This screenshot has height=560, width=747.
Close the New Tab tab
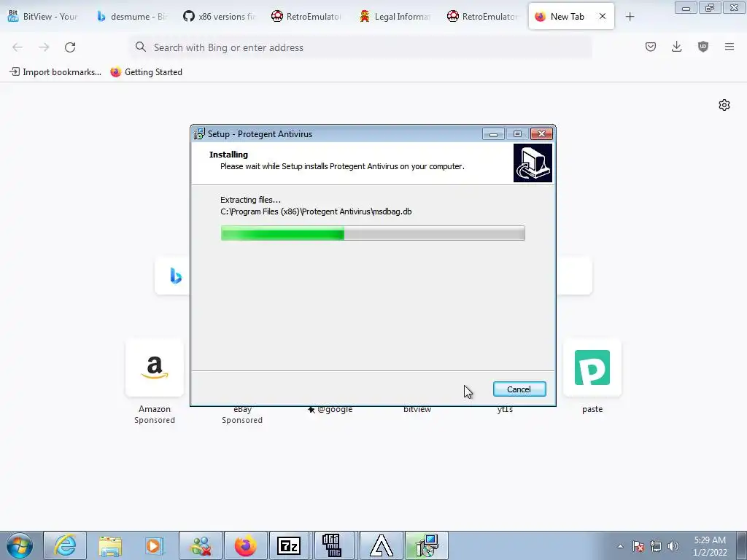[603, 16]
